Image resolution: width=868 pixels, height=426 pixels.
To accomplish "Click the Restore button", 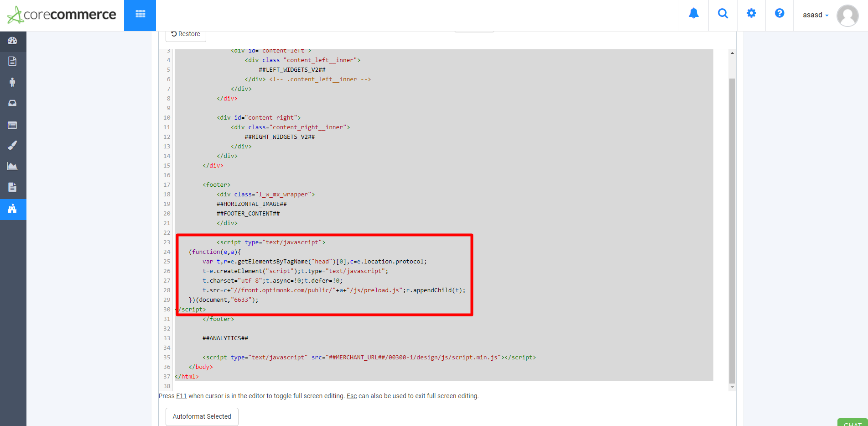I will click(x=186, y=34).
